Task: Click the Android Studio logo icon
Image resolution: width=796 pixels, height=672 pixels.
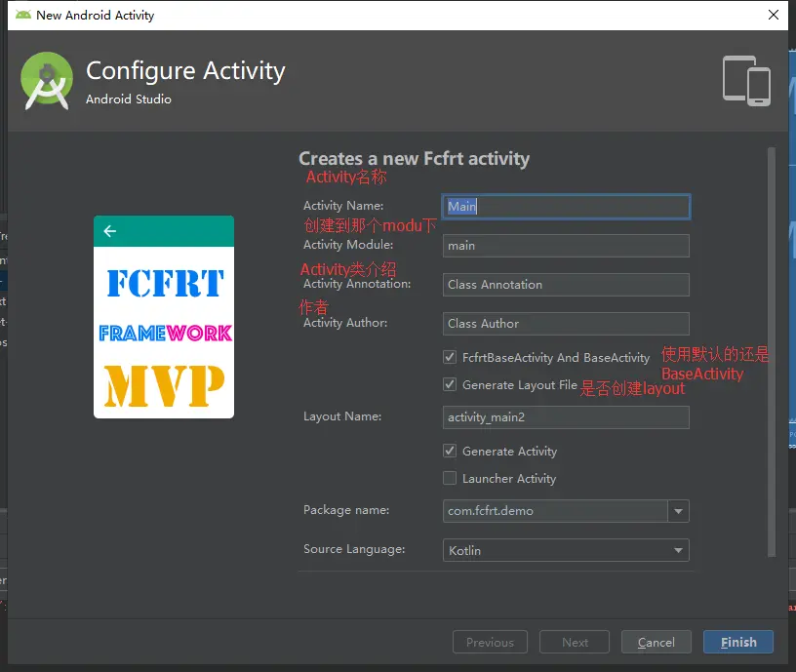Action: tap(47, 81)
